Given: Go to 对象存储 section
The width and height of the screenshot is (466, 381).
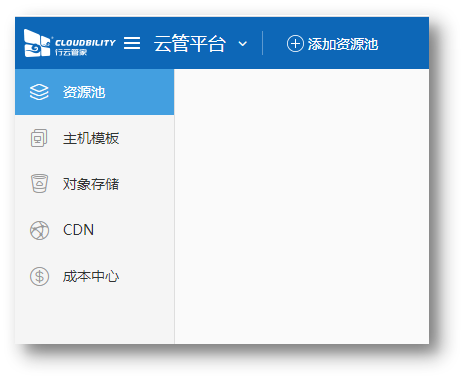Looking at the screenshot, I should 94,184.
